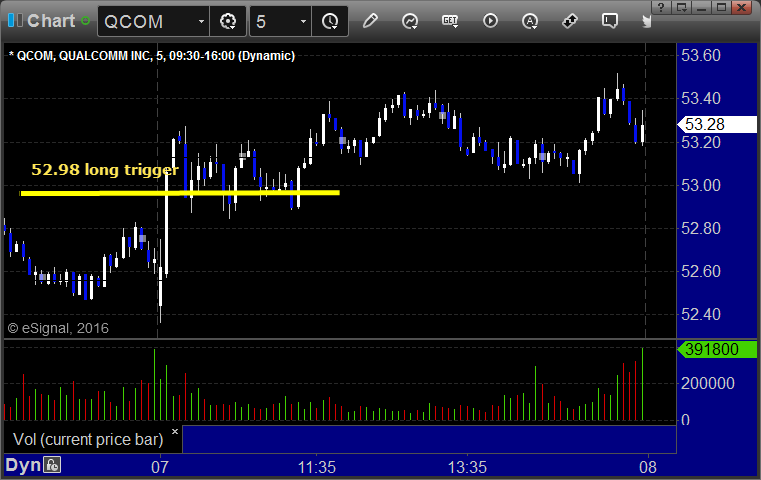Open the GET studies icon
Screen dimensions: 761x480
(450, 21)
